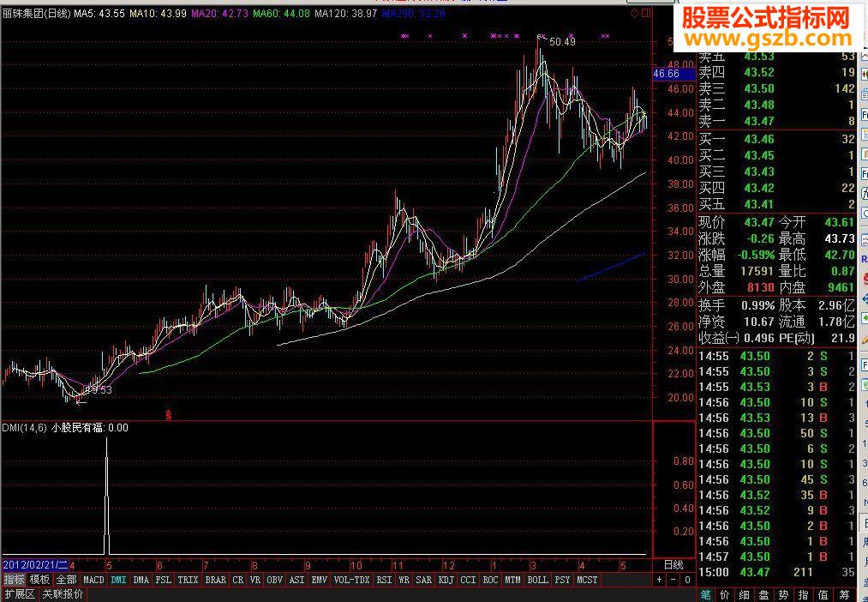Switch indicator to ASI
The height and width of the screenshot is (602, 868).
pyautogui.click(x=296, y=580)
